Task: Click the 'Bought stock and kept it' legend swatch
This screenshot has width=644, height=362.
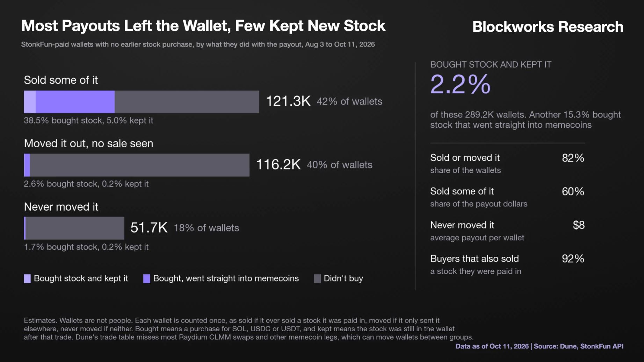Action: click(x=27, y=278)
